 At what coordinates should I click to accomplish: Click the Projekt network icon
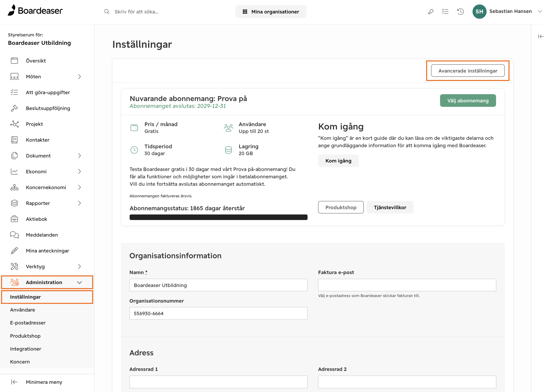15,124
